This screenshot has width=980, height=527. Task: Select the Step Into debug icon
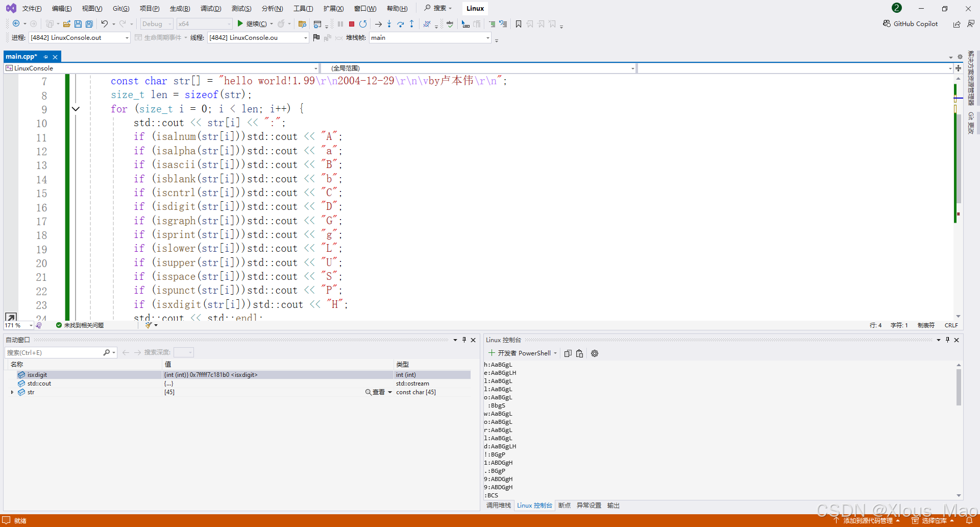(x=389, y=24)
